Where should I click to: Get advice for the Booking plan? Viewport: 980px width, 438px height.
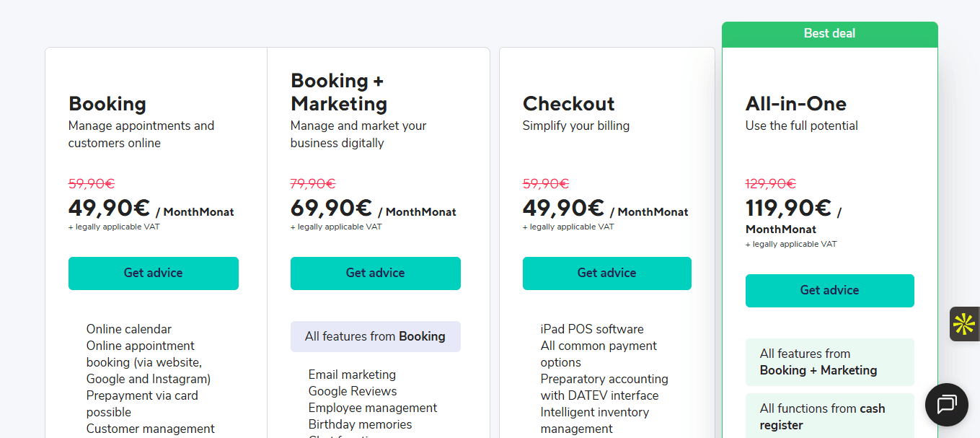click(x=154, y=273)
